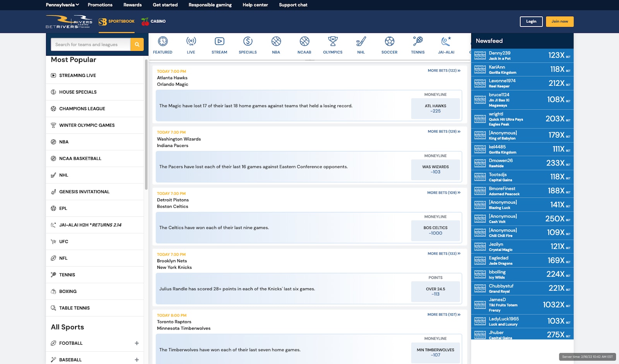The height and width of the screenshot is (364, 619).
Task: Open the Featured clock icon
Action: pos(162,42)
